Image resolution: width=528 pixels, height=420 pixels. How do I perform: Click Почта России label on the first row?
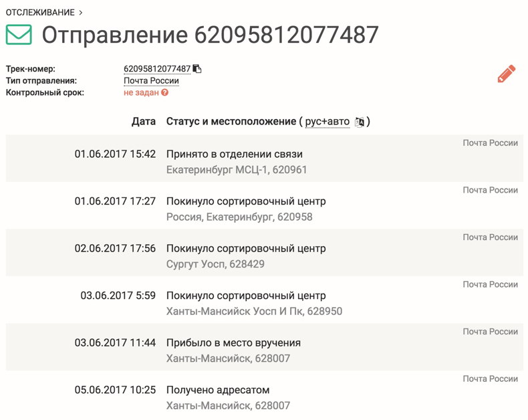tap(491, 143)
